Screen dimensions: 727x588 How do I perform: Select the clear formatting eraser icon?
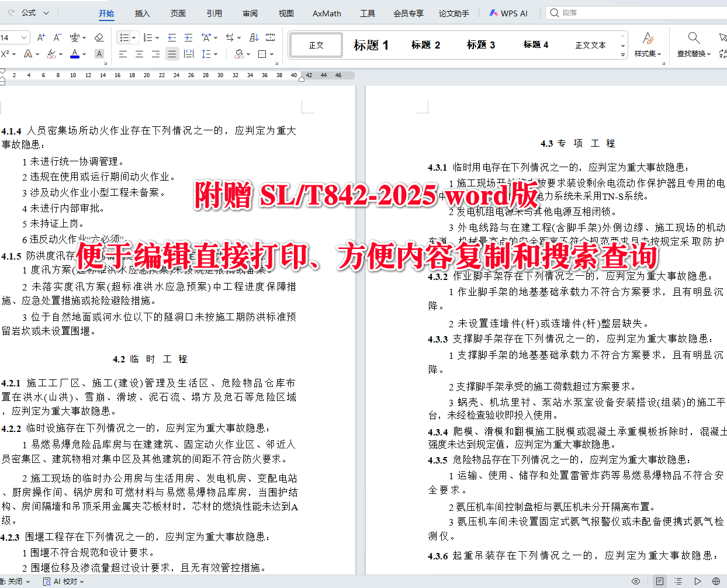[99, 37]
